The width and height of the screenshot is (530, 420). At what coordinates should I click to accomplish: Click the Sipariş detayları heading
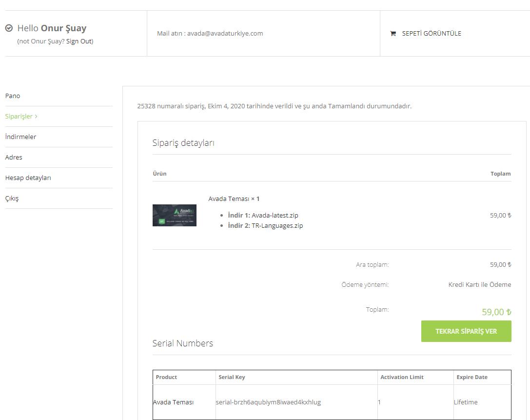[183, 143]
